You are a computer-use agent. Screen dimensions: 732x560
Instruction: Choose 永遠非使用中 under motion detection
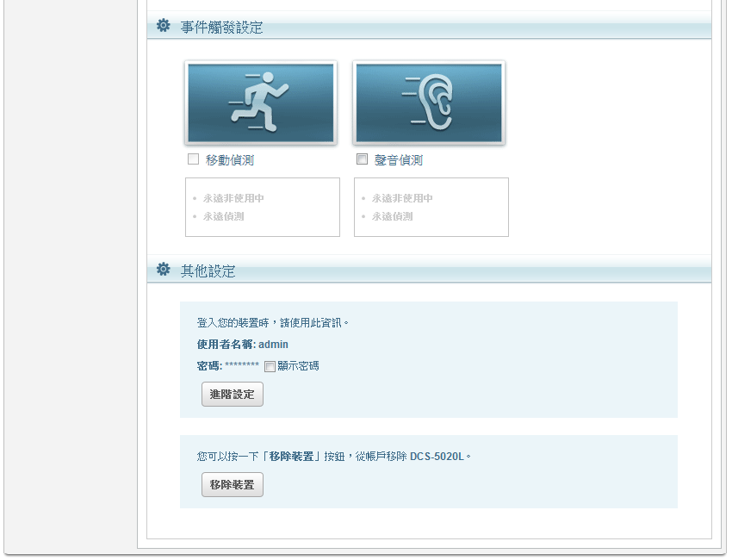[x=233, y=198]
